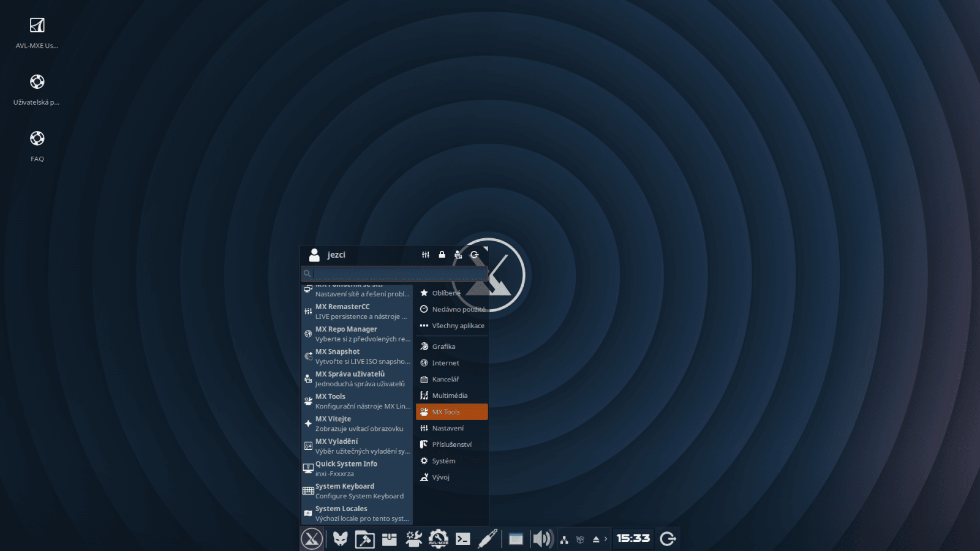Image resolution: width=980 pixels, height=551 pixels.
Task: Launch MX Snapshot from the menu
Action: point(355,356)
